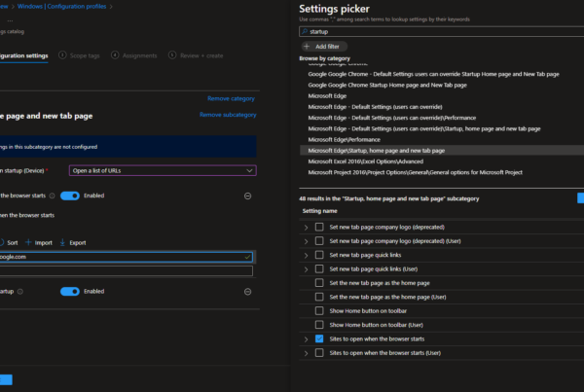Click the Import plus icon

coord(28,242)
